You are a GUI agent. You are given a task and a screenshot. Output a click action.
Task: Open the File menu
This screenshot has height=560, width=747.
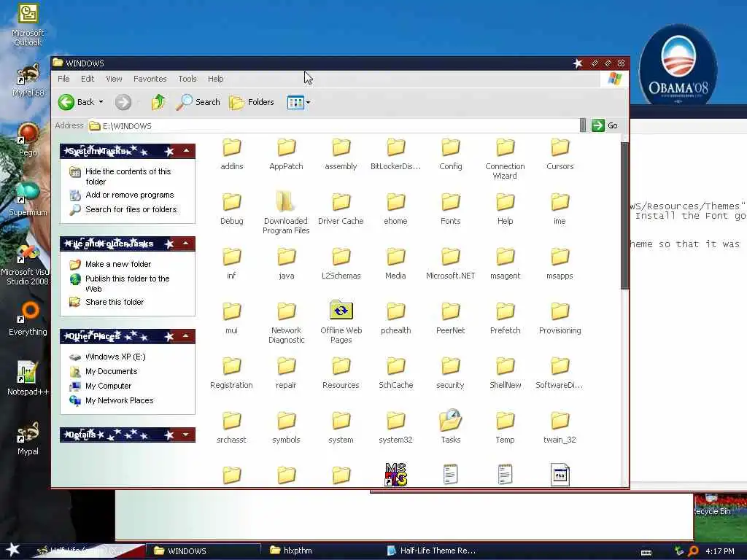(63, 79)
